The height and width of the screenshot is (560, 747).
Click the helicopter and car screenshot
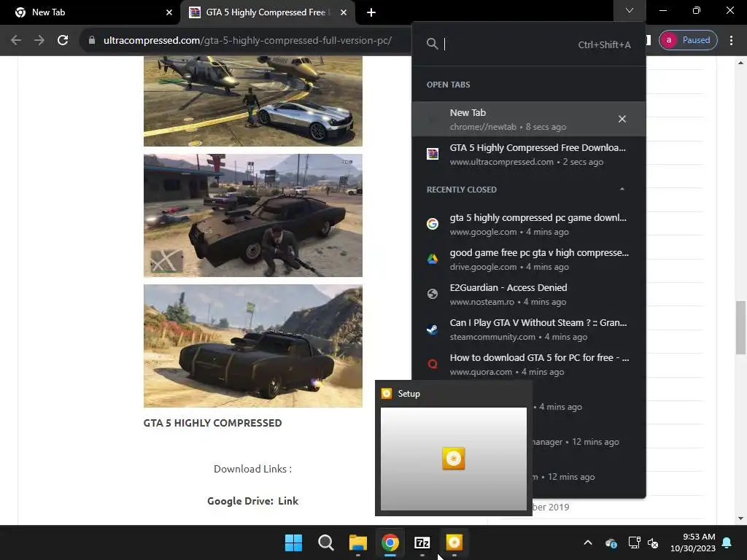(x=253, y=101)
